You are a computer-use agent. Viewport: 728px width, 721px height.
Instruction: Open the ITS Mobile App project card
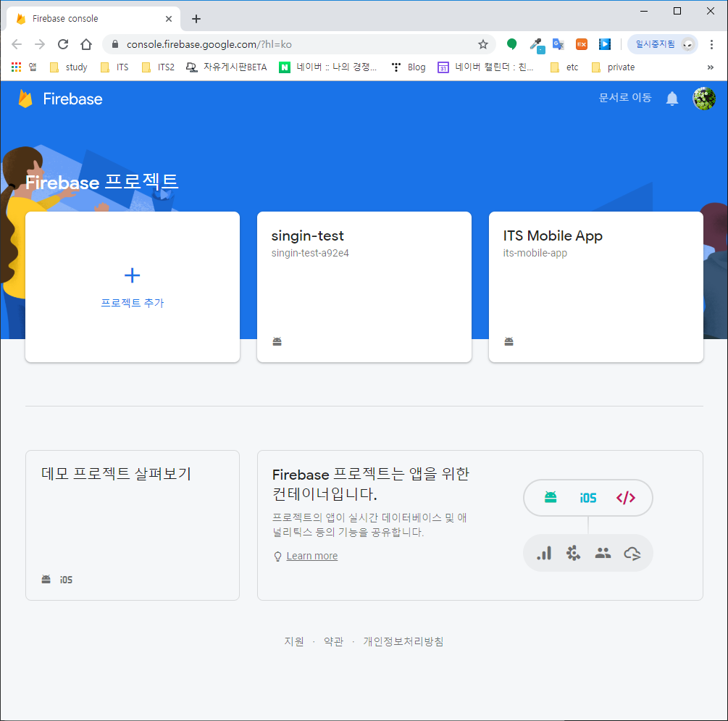tap(595, 287)
